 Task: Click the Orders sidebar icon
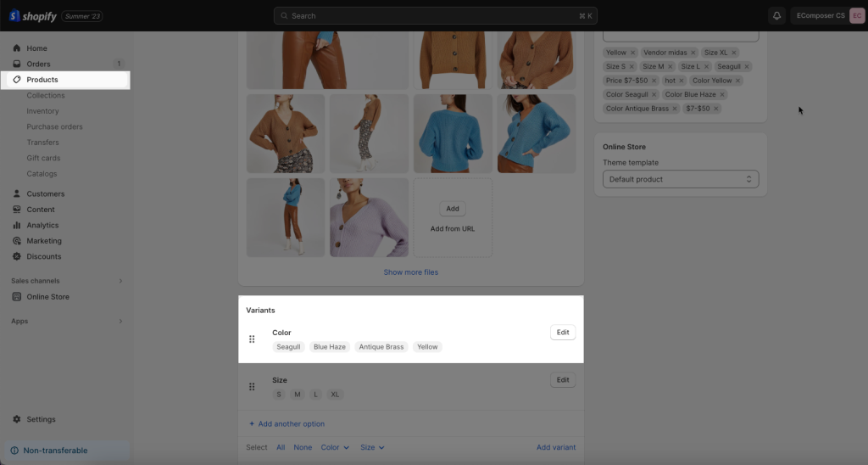click(17, 64)
